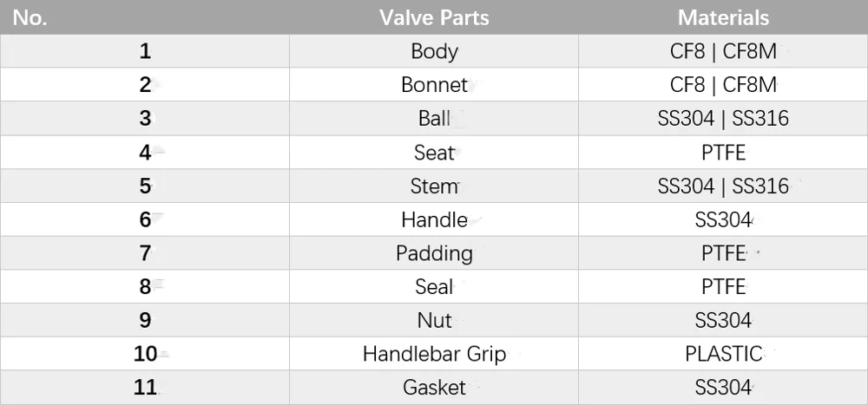The image size is (868, 405).
Task: Click the PTFE material in the Padding row
Action: click(x=723, y=253)
